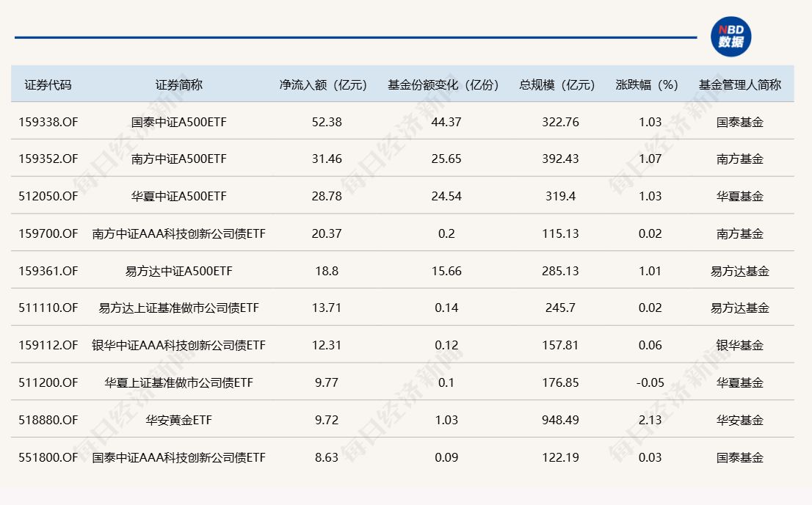Select the 总规模（亿元） column header
This screenshot has height=505, width=812.
557,84
